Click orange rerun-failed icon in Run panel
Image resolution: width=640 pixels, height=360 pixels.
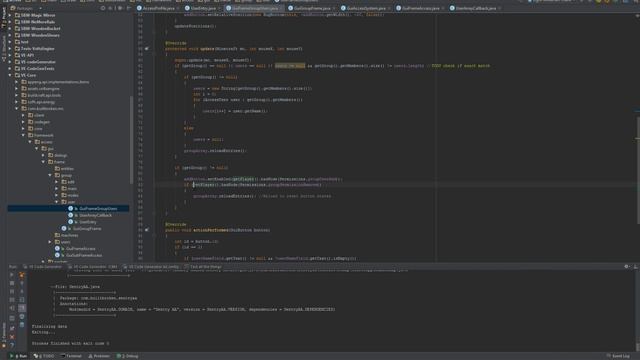(x=22, y=275)
